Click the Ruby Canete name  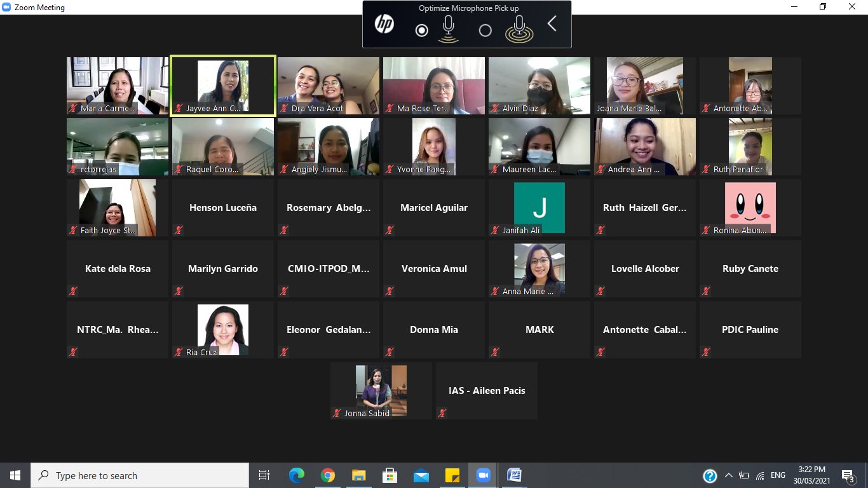coord(750,269)
